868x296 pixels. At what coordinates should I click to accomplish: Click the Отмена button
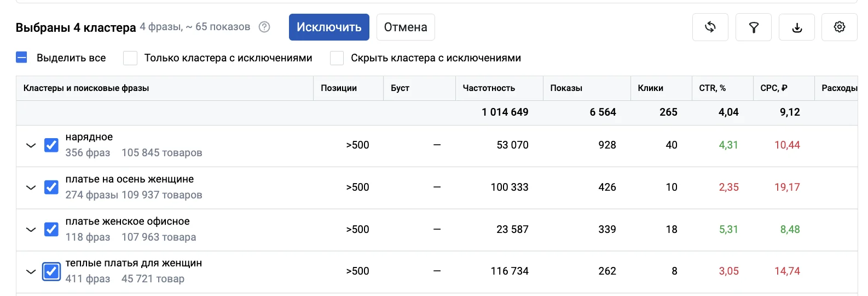tap(406, 27)
